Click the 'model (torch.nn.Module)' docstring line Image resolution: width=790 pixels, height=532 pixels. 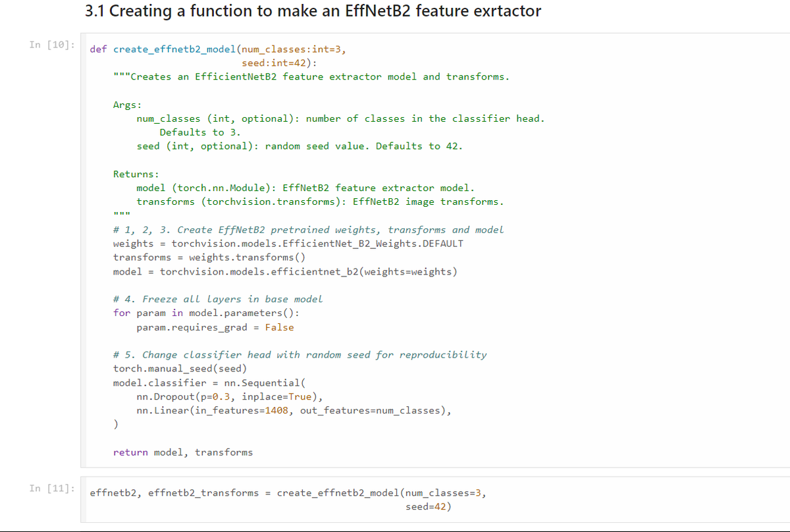pos(305,188)
